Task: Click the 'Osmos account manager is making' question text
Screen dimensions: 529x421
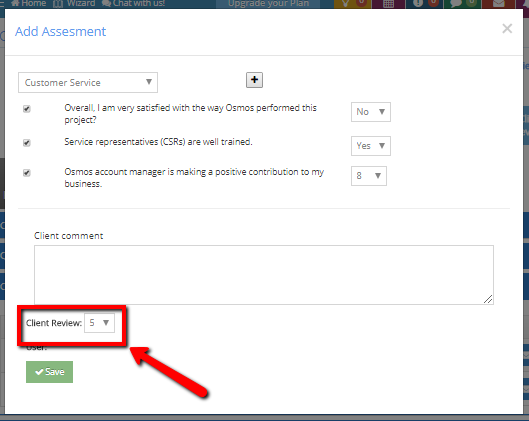Action: click(x=194, y=177)
